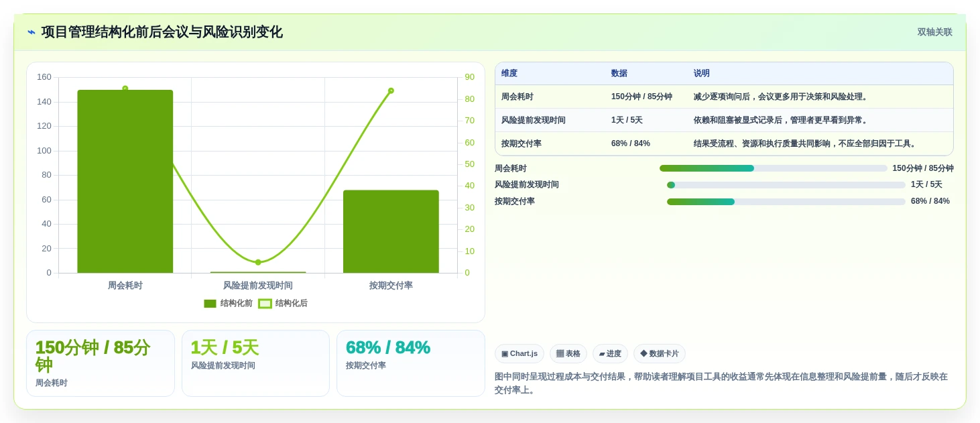Screen dimensions: 980x423
Task: Click the 周会耗时 x-axis label
Action: point(125,286)
